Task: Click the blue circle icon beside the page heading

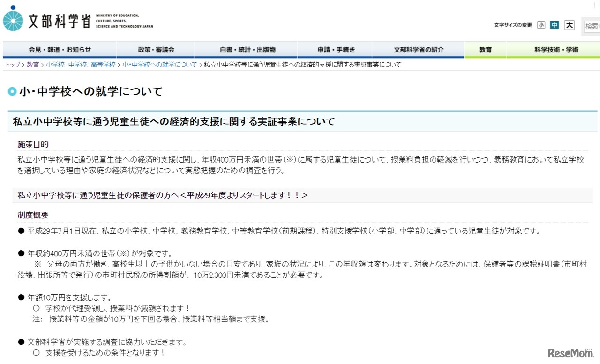Action: (11, 91)
